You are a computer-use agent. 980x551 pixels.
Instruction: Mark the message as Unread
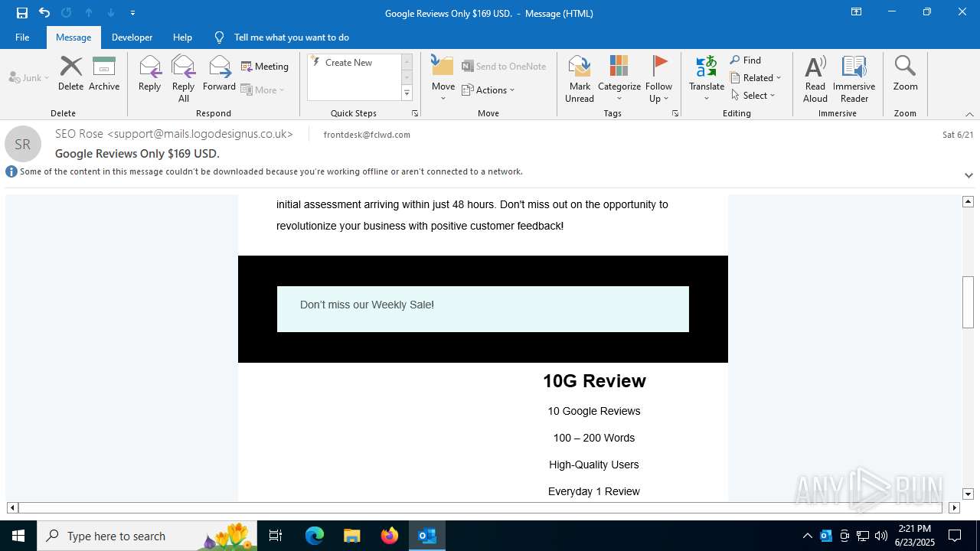(580, 78)
